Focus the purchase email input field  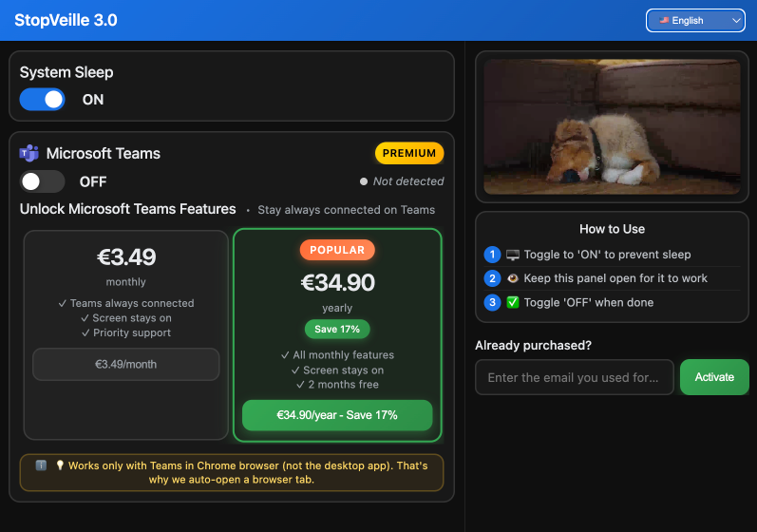coord(574,377)
